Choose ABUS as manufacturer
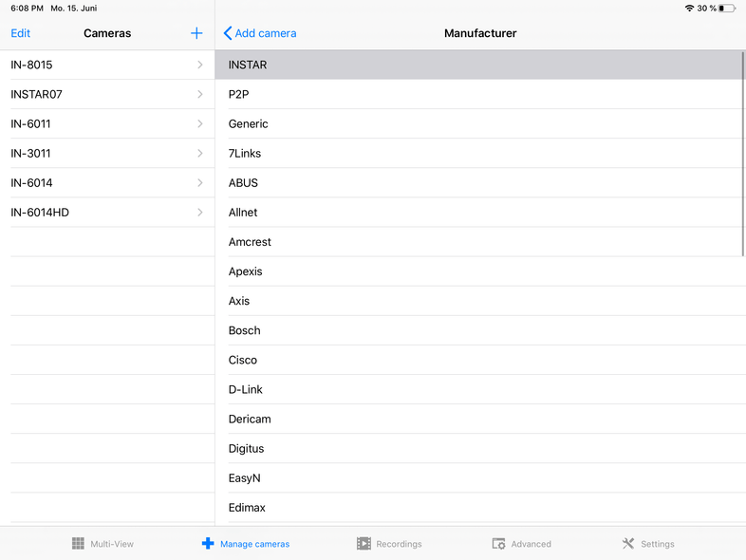 coord(480,182)
